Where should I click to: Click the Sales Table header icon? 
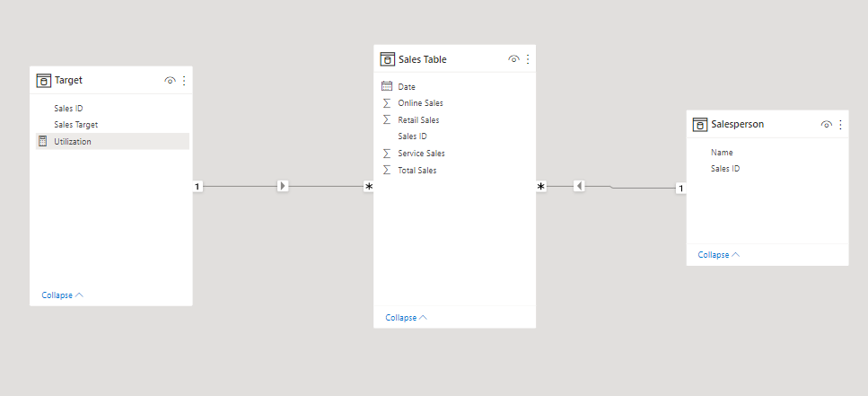coord(388,59)
